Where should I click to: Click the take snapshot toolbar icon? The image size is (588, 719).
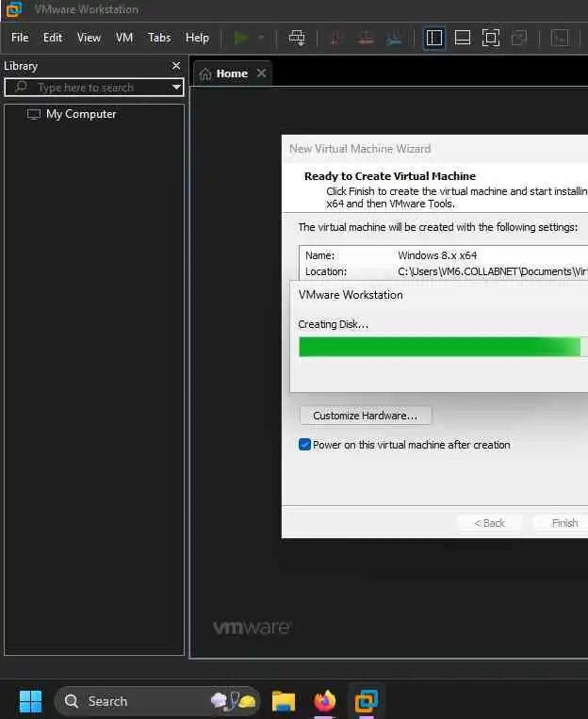(335, 38)
